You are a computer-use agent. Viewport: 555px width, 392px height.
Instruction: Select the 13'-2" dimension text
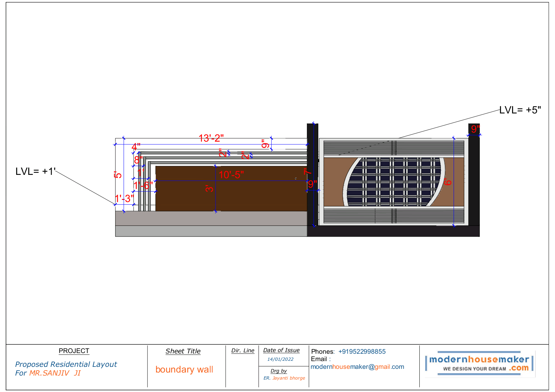tap(211, 138)
